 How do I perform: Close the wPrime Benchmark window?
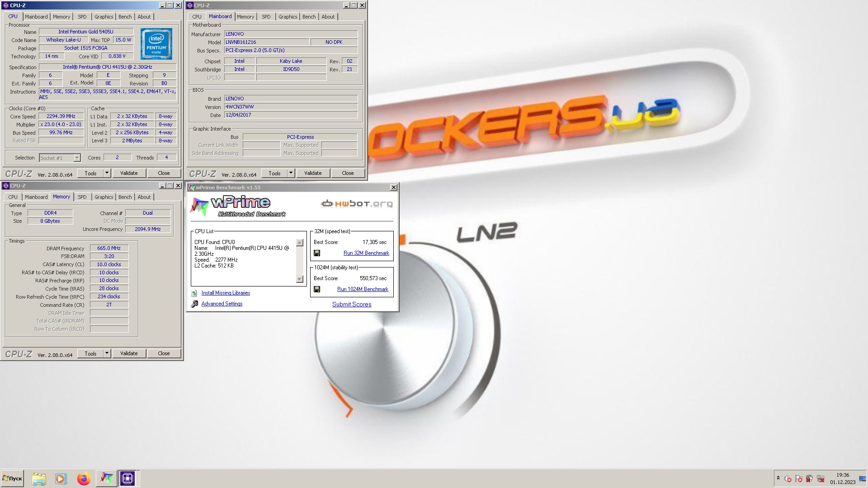tap(394, 188)
